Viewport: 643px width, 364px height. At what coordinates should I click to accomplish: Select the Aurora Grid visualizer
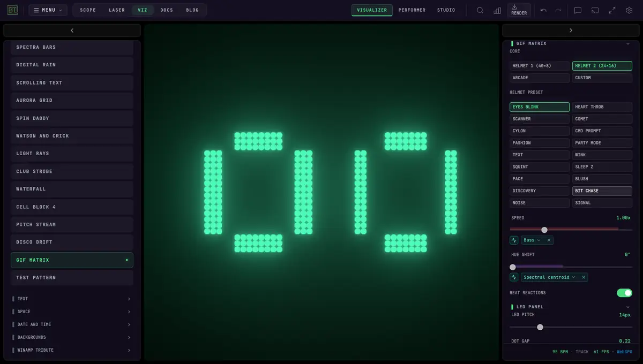click(x=72, y=100)
